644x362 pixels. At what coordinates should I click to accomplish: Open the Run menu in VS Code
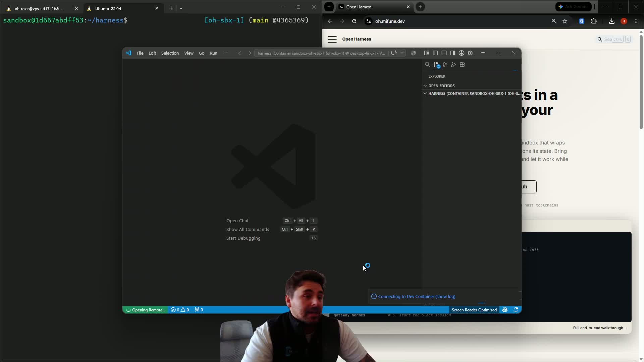coord(213,53)
